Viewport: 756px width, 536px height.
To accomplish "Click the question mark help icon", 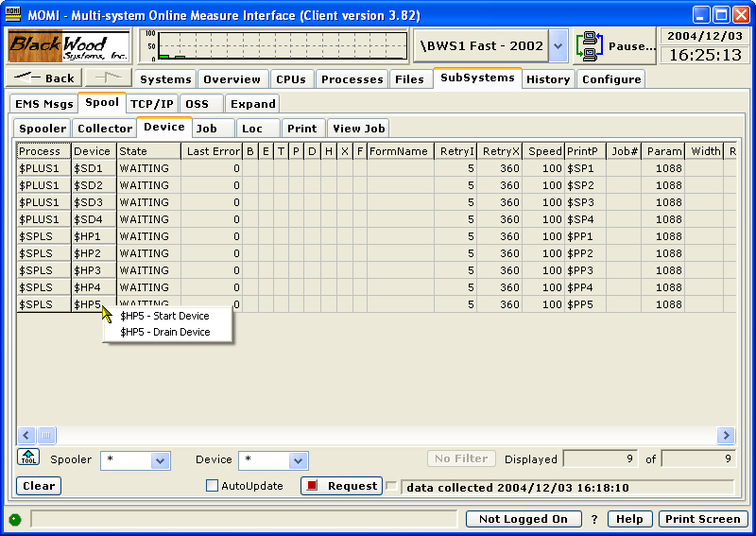I will pyautogui.click(x=594, y=519).
